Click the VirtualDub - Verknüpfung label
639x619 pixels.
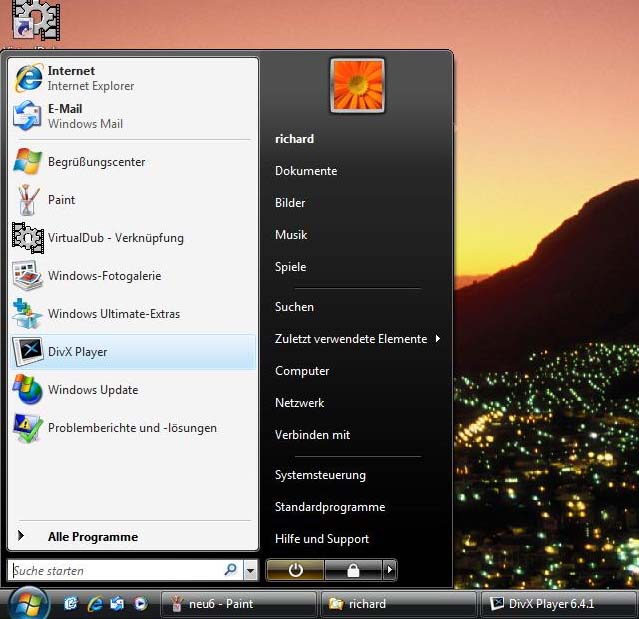pyautogui.click(x=116, y=238)
